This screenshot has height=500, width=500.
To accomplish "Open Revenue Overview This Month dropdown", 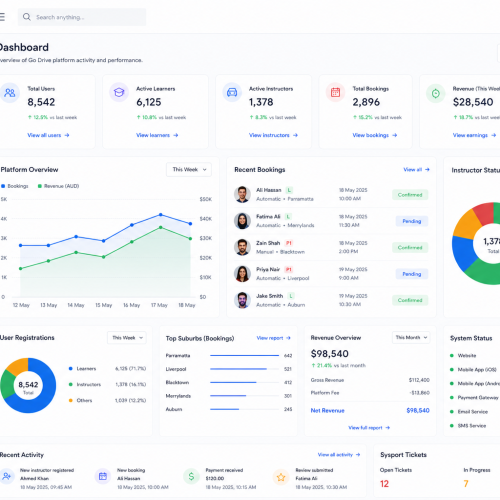I will 411,337.
